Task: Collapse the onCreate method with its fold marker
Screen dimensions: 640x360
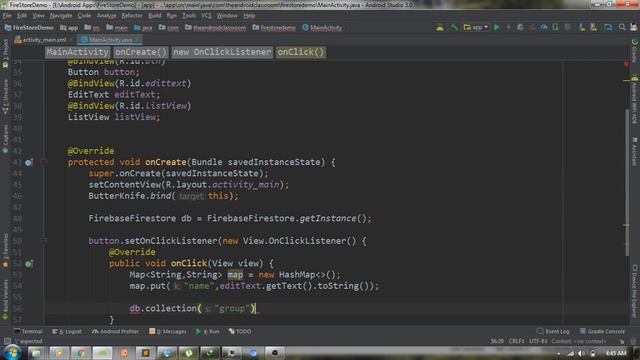Action: tap(44, 162)
